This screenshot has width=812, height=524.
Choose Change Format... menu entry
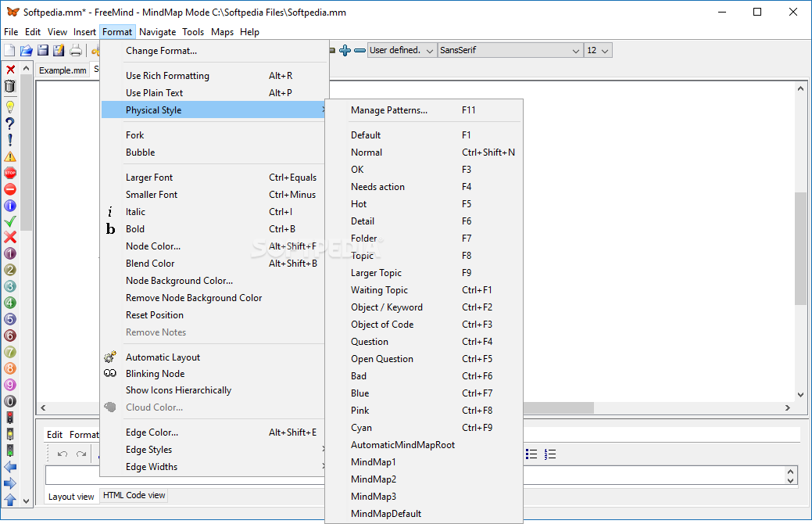pyautogui.click(x=213, y=51)
